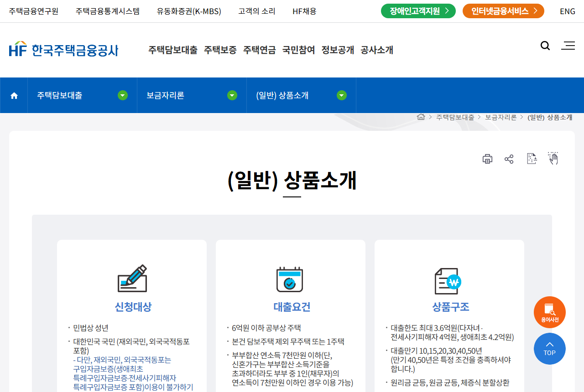Open the 정보공개 main menu

[x=338, y=50]
